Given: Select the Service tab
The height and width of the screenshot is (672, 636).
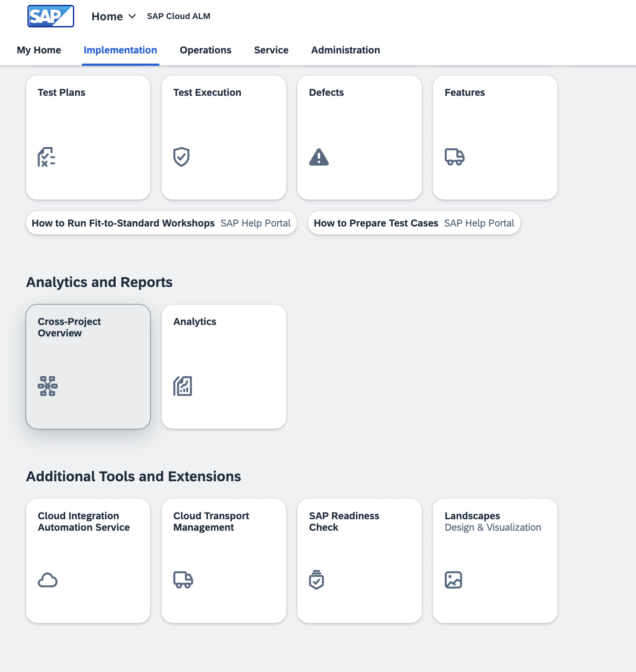Looking at the screenshot, I should click(x=271, y=50).
